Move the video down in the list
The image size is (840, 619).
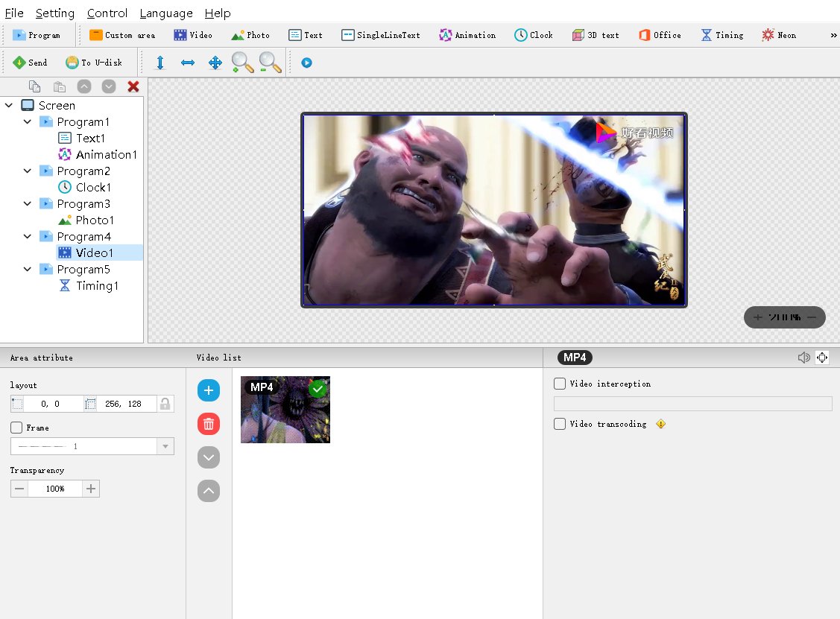209,457
